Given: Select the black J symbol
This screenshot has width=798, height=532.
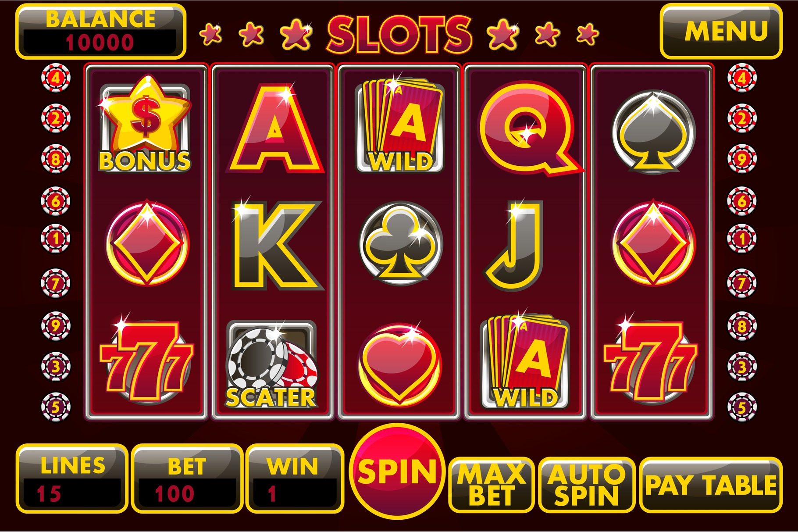Looking at the screenshot, I should (x=515, y=245).
